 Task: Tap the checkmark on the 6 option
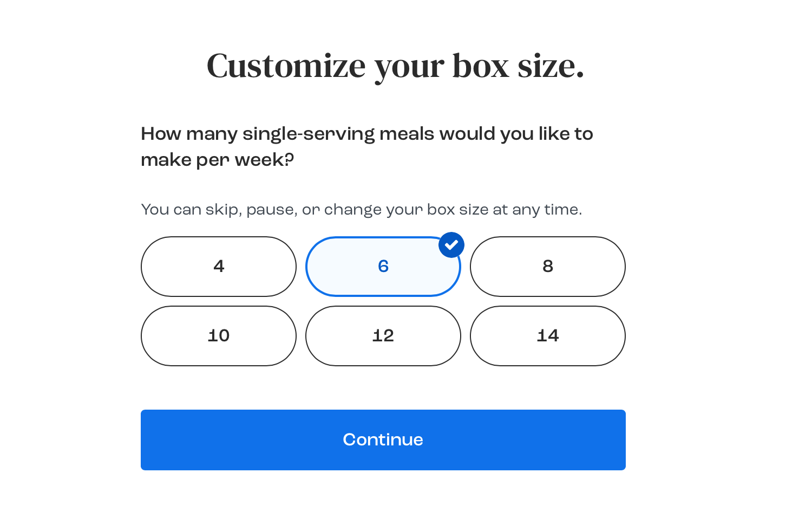pyautogui.click(x=451, y=245)
